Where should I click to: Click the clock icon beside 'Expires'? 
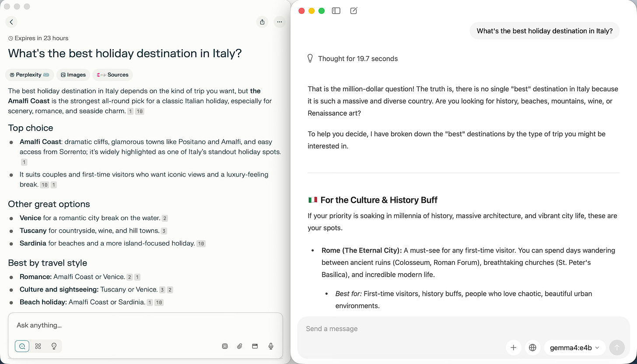tap(11, 38)
